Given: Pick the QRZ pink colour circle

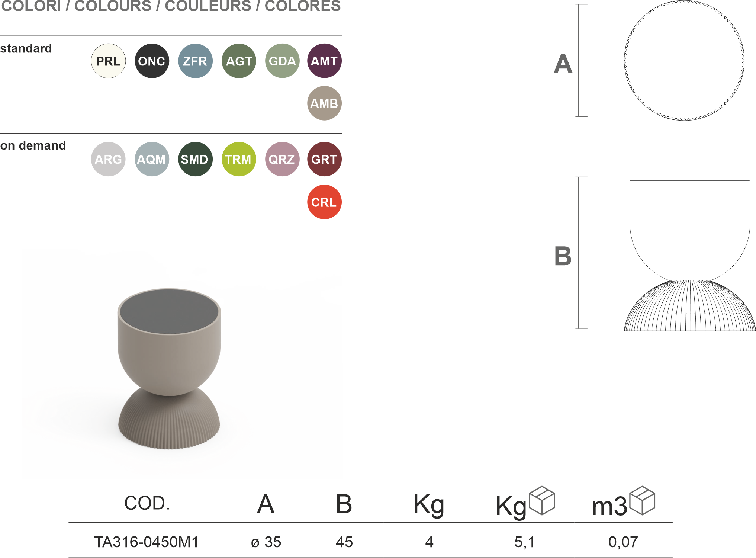Looking at the screenshot, I should click(282, 159).
